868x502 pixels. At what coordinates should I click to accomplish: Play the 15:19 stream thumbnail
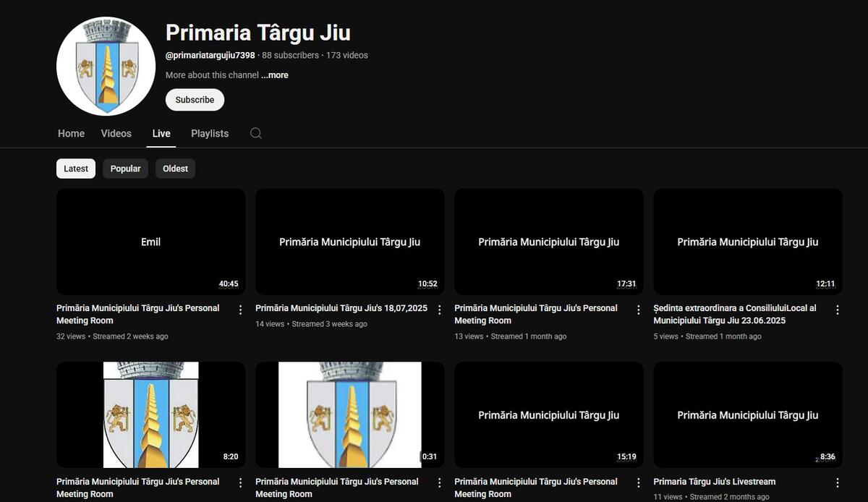(x=548, y=414)
